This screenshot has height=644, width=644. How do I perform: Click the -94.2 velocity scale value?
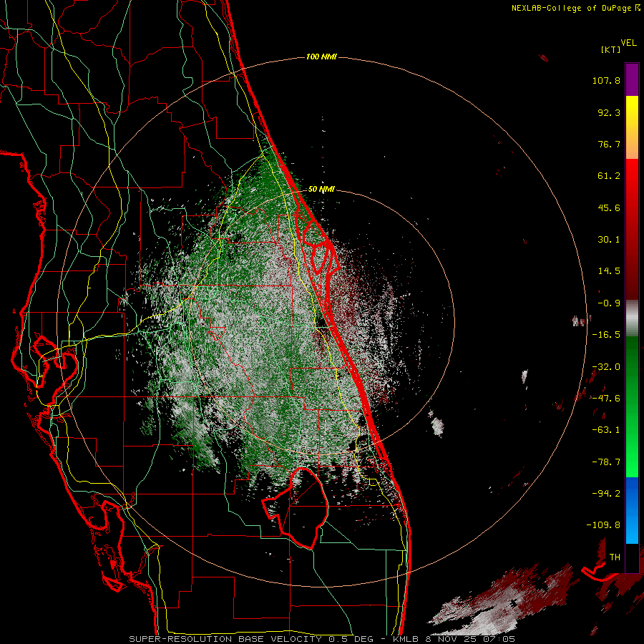tap(606, 493)
